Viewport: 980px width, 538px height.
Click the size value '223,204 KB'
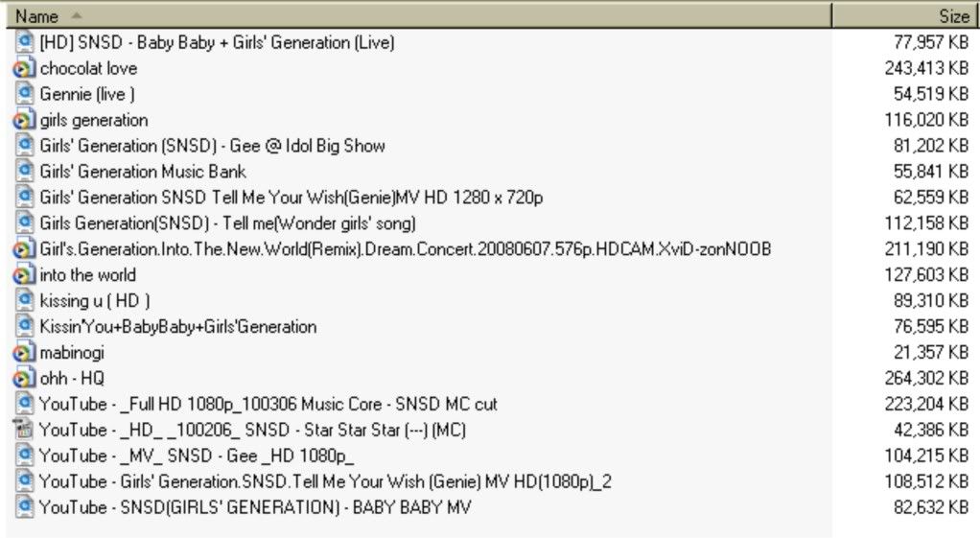pos(926,405)
